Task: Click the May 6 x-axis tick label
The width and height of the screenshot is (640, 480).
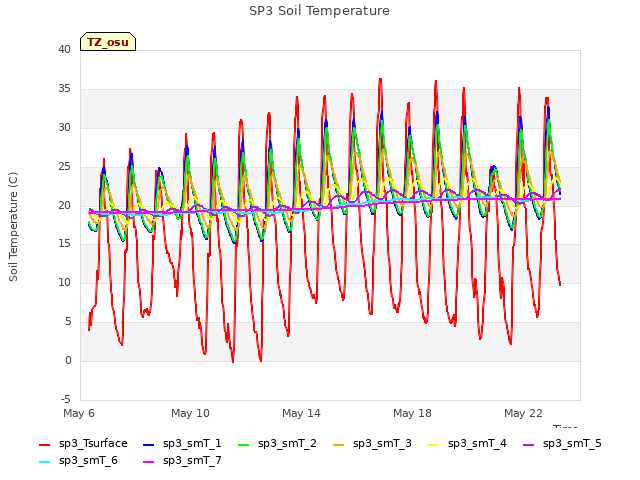Action: click(79, 413)
